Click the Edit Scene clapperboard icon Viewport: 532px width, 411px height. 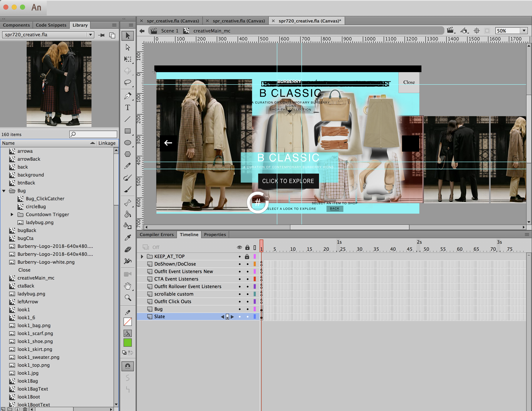click(x=450, y=31)
